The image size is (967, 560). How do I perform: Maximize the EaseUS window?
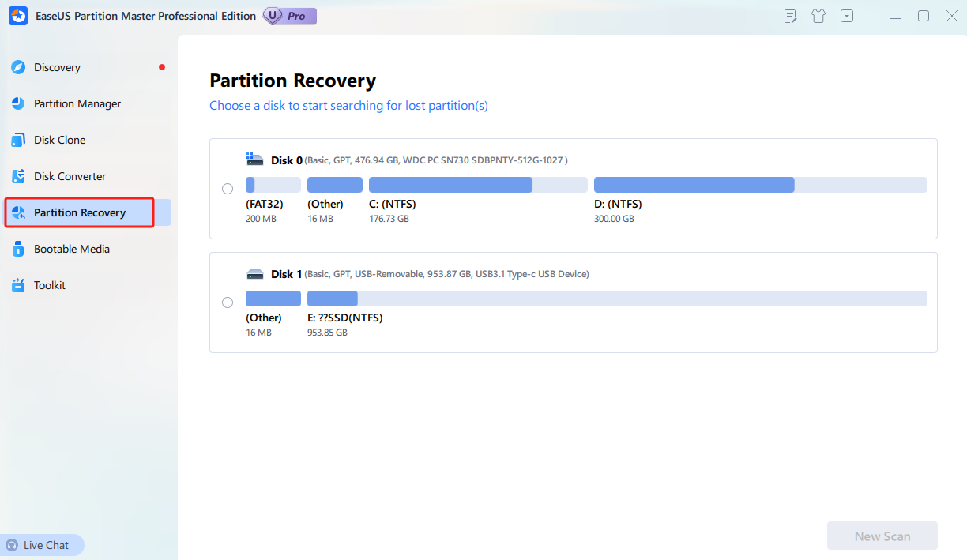tap(923, 16)
